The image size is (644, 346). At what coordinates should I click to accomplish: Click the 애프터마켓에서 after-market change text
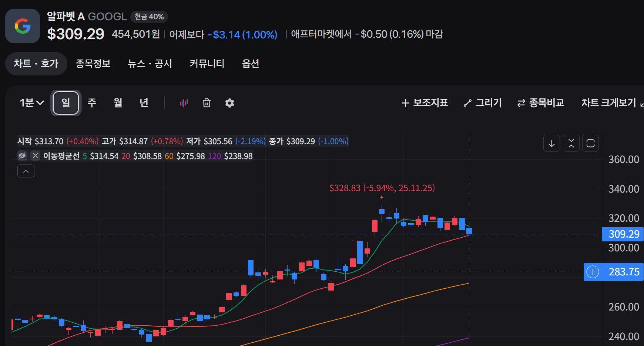click(367, 34)
